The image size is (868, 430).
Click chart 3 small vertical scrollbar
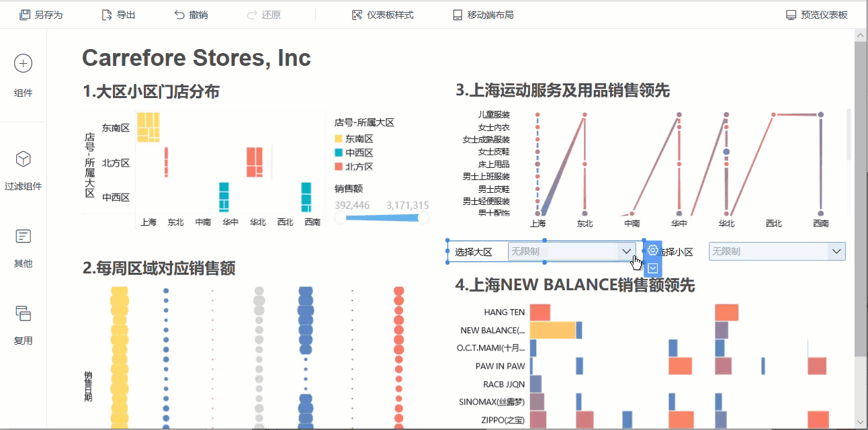[849, 134]
